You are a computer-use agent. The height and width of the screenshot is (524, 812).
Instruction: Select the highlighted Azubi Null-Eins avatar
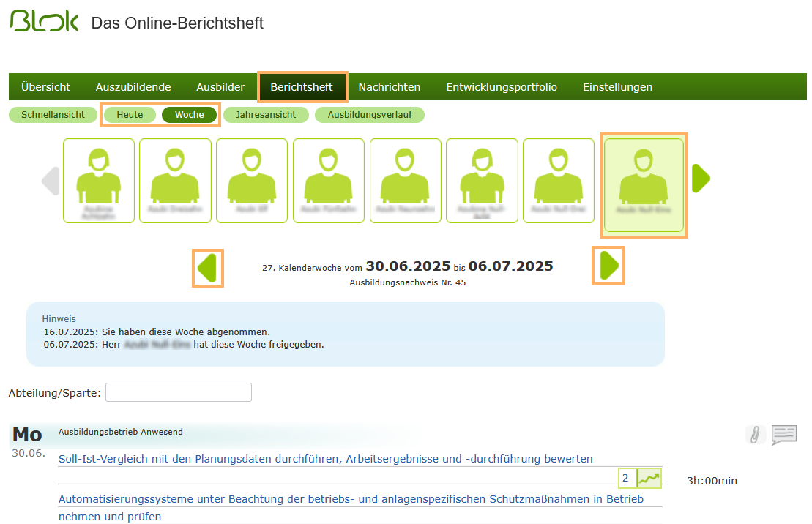click(x=644, y=185)
